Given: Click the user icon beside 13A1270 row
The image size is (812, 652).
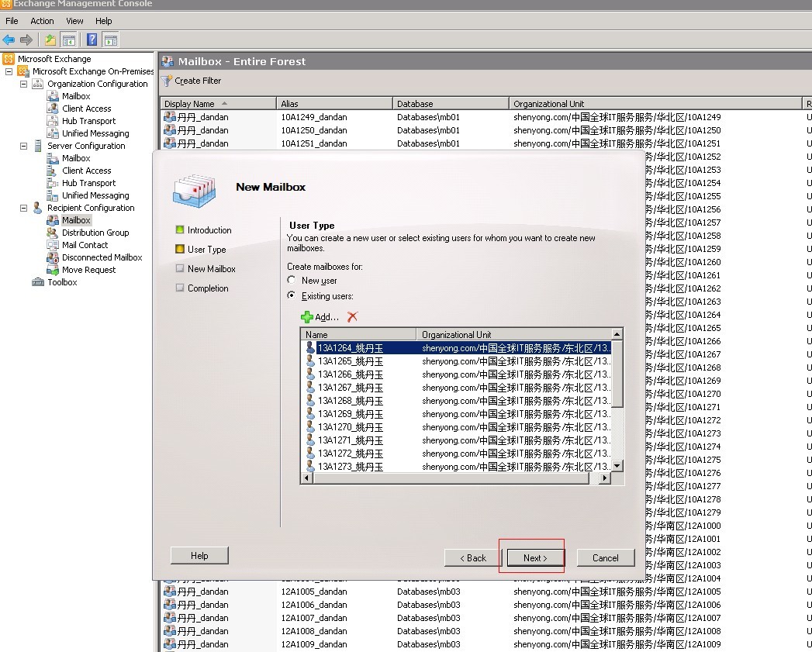Looking at the screenshot, I should coord(310,426).
